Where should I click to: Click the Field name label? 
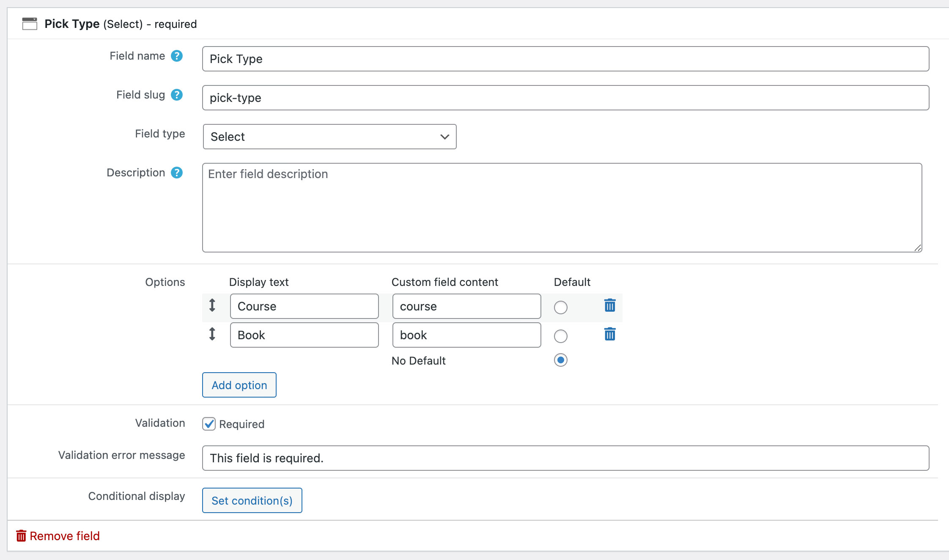coord(137,56)
